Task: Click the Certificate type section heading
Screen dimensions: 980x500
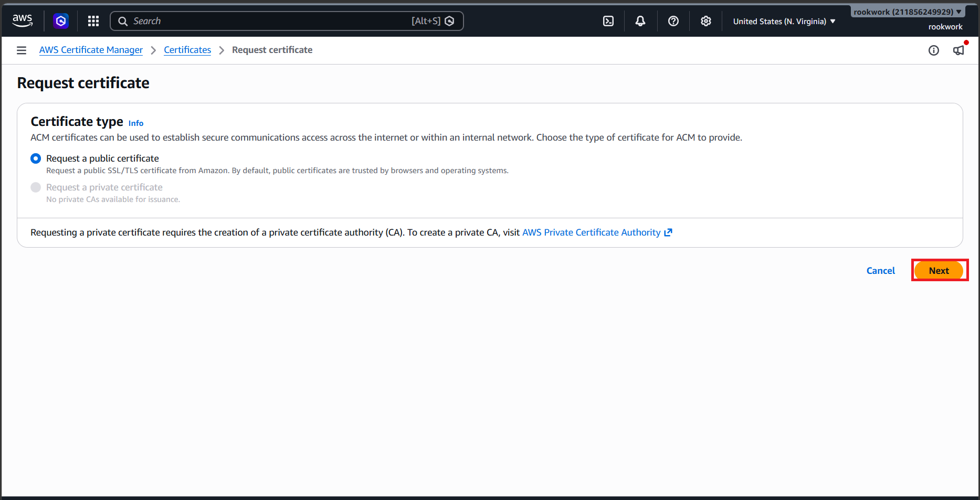Action: click(x=77, y=122)
